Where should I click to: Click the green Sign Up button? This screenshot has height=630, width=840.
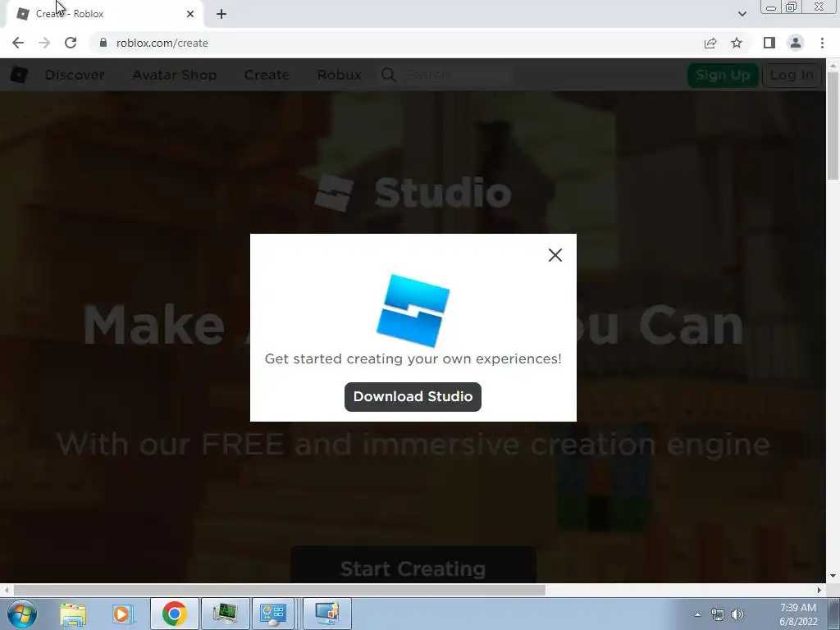click(x=723, y=75)
